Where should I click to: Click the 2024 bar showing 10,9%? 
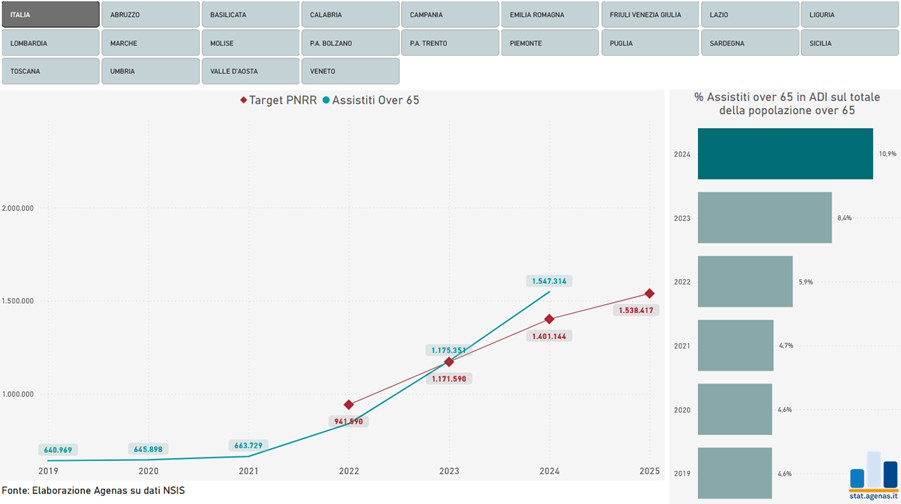[785, 154]
